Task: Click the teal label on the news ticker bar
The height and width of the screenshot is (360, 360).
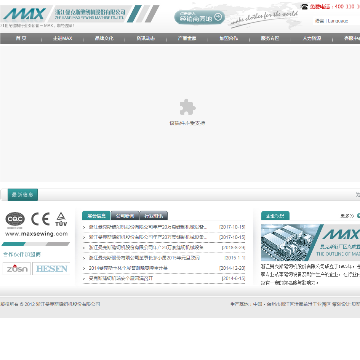Action: [23, 195]
